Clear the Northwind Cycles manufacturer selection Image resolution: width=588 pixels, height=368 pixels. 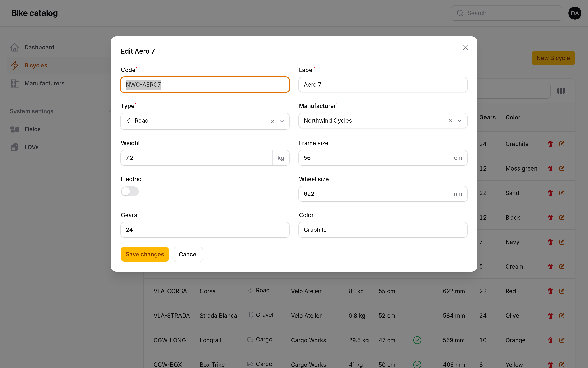(451, 121)
